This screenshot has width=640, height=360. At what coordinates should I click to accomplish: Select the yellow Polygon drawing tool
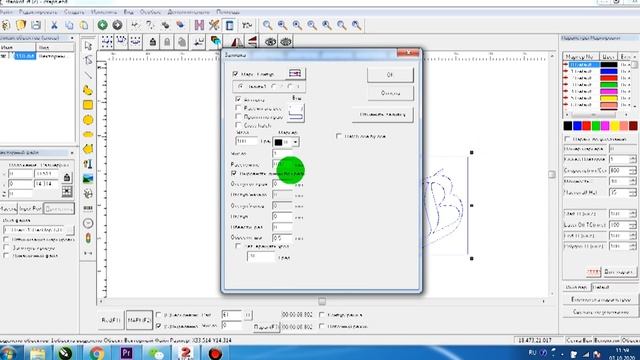point(88,149)
